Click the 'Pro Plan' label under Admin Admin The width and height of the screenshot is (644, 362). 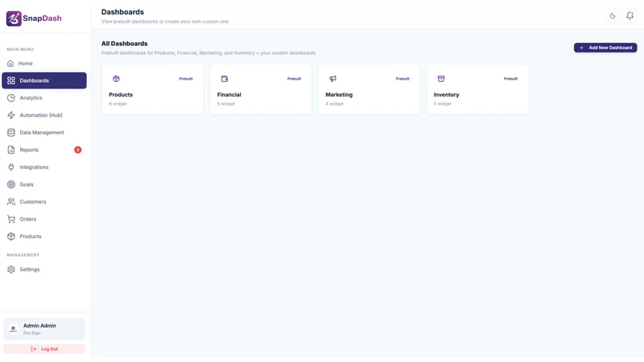tap(31, 333)
